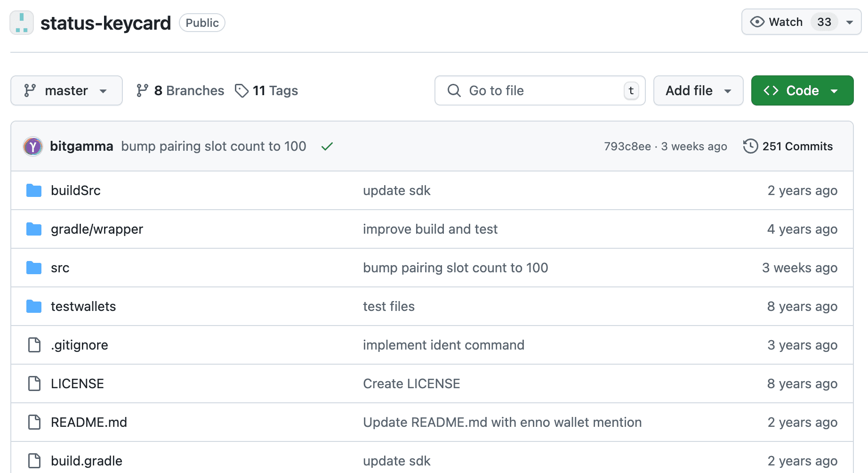Screen dimensions: 868x473
Task: Open the README.md file
Action: point(89,422)
